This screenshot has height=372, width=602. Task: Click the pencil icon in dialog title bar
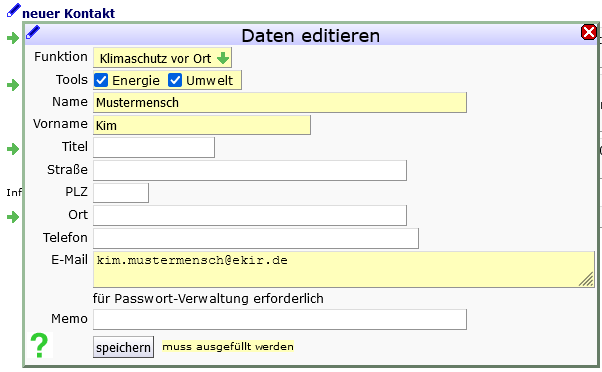click(33, 32)
